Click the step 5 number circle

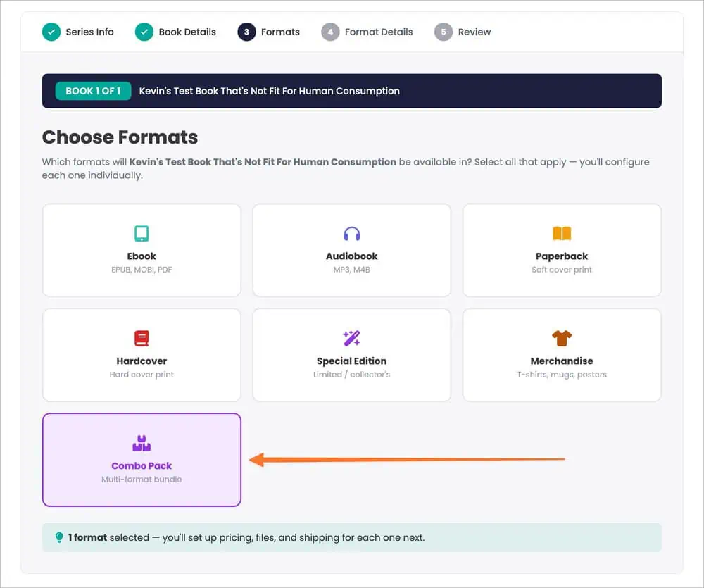(x=444, y=32)
